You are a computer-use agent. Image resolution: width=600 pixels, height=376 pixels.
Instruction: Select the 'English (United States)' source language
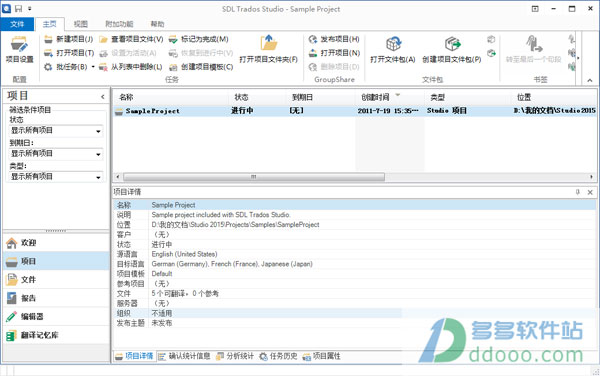pyautogui.click(x=184, y=254)
